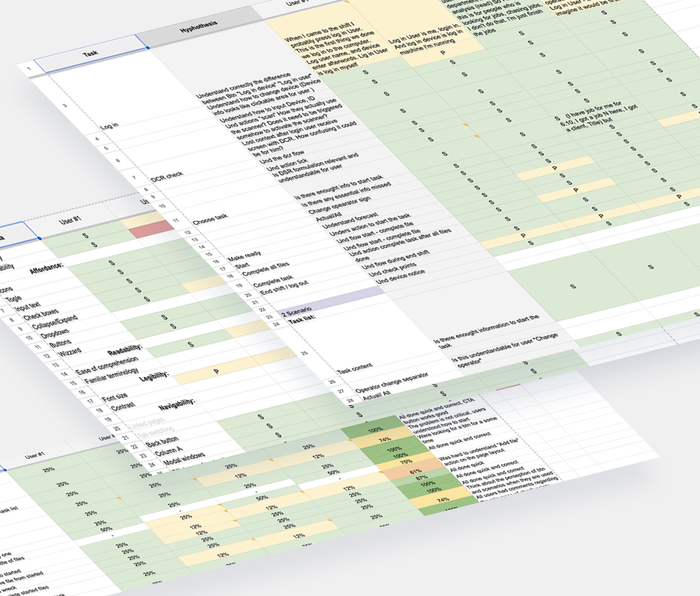Select the "Task list:" heading cell
The height and width of the screenshot is (596, 700).
pyautogui.click(x=302, y=319)
